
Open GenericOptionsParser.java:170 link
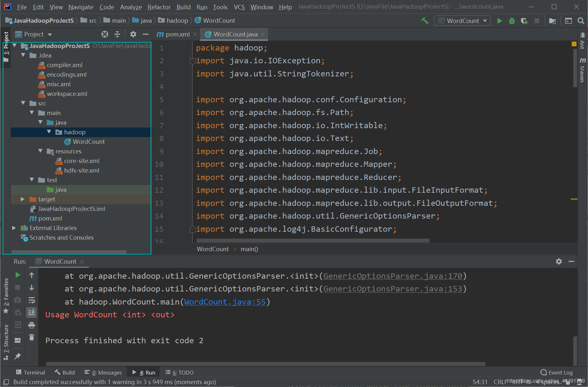[x=393, y=276]
